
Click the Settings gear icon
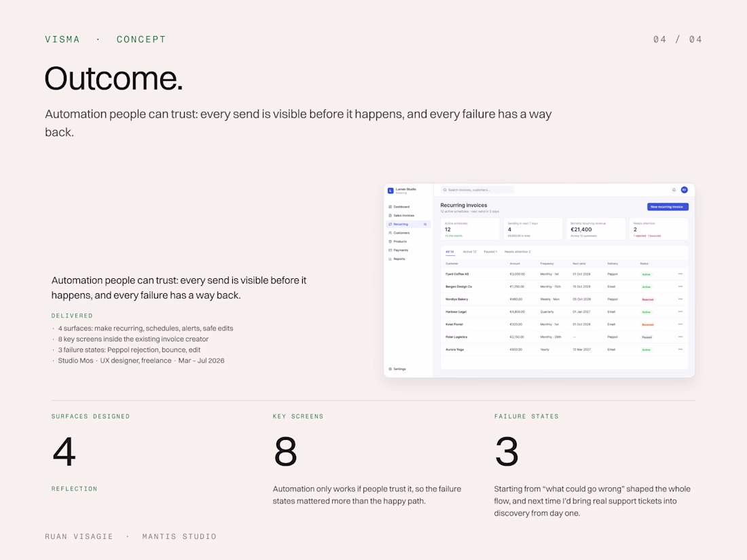point(390,369)
